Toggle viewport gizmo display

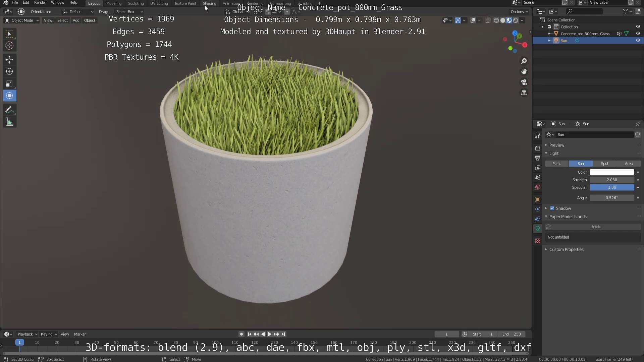coord(458,20)
